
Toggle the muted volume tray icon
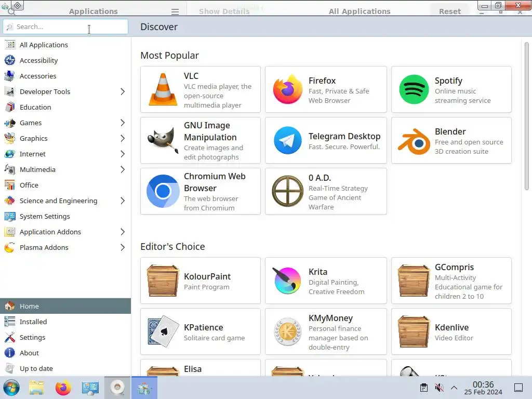click(x=440, y=388)
